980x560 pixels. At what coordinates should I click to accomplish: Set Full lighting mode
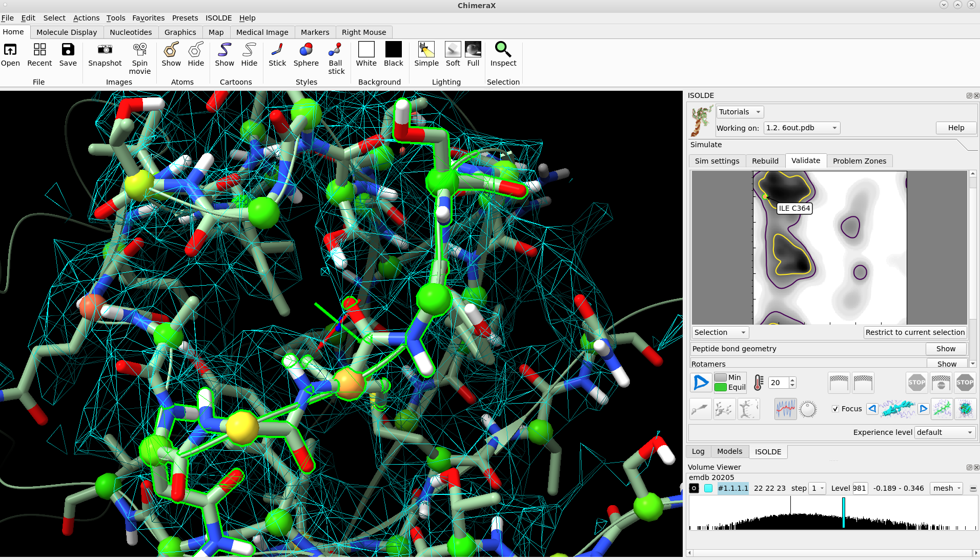point(473,50)
